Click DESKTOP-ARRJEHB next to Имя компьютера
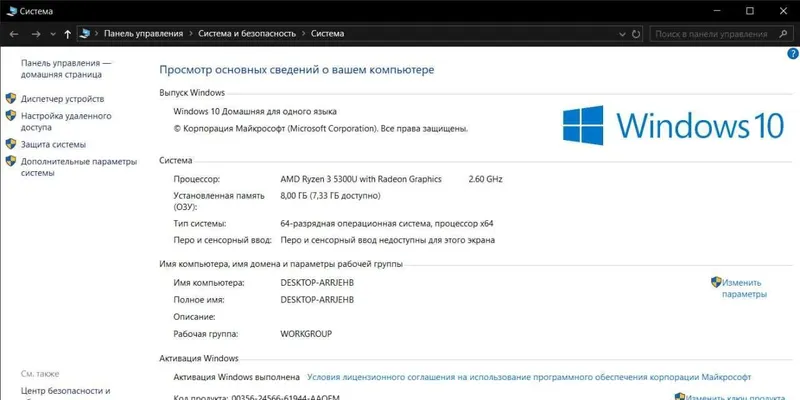This screenshot has height=400, width=800. point(317,283)
